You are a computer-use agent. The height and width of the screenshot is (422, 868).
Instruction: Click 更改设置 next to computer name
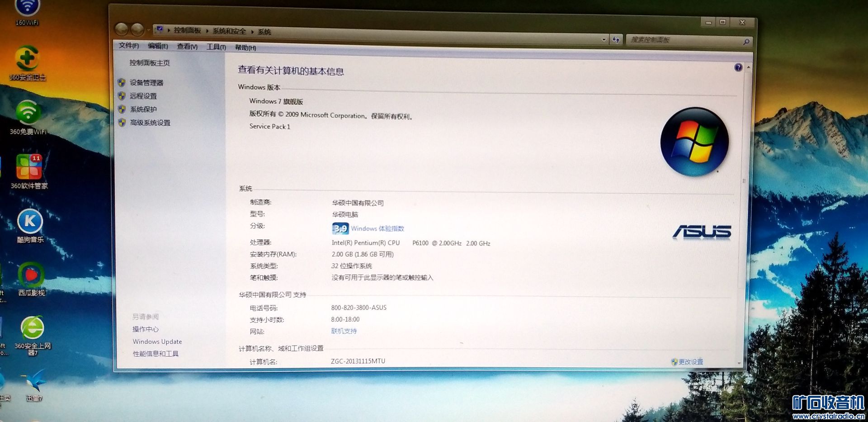[690, 362]
